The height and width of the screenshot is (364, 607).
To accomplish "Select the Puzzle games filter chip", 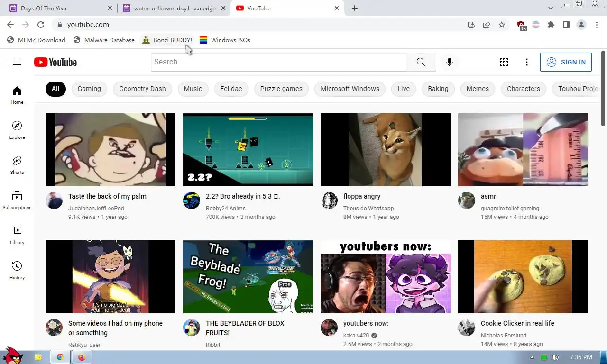I will [x=281, y=89].
